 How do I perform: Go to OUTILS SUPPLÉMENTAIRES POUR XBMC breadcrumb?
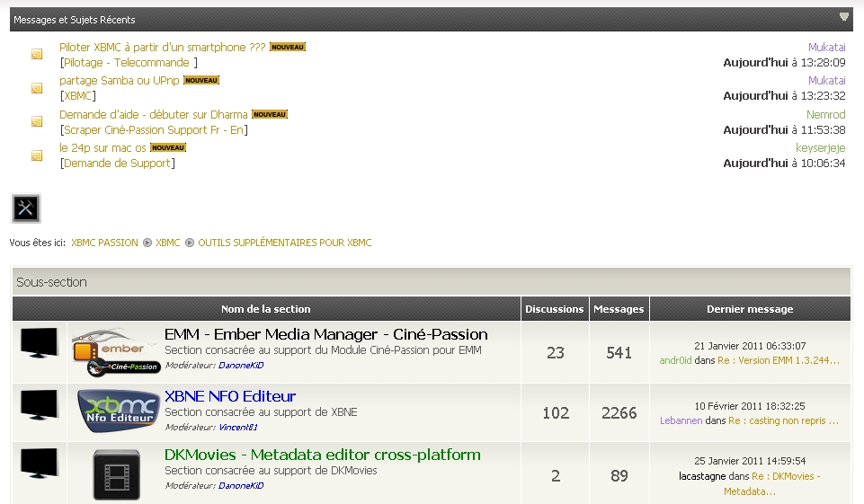[x=285, y=243]
